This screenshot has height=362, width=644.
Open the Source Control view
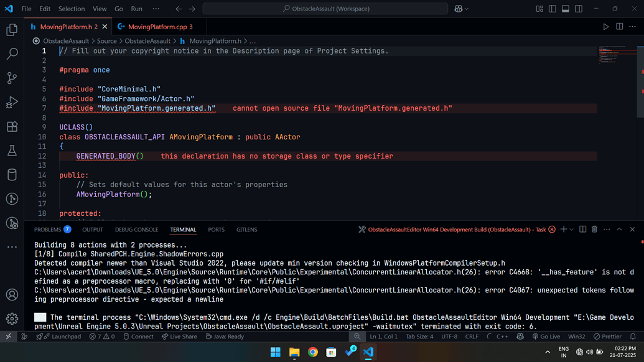(x=12, y=78)
